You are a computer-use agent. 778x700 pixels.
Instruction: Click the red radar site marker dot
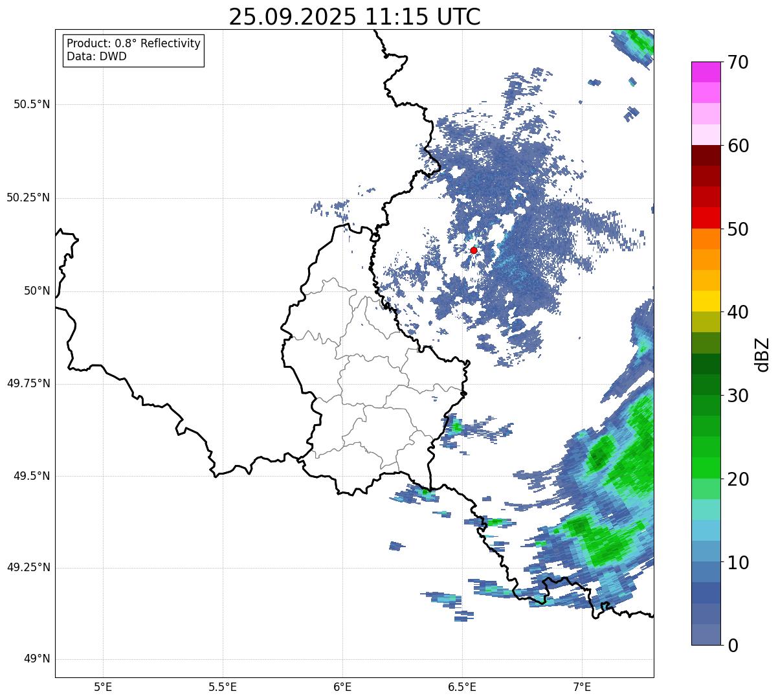click(x=474, y=250)
